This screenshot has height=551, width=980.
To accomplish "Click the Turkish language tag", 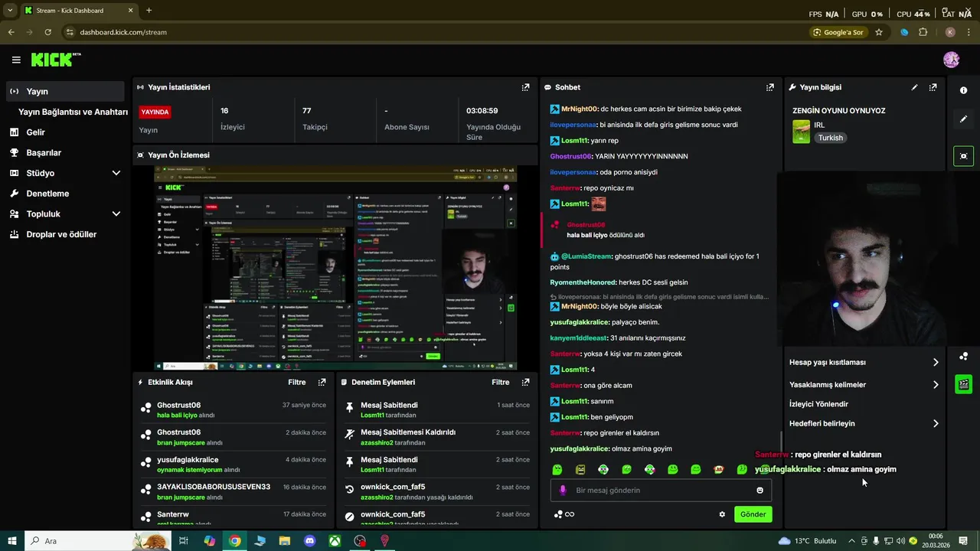I will (x=830, y=138).
